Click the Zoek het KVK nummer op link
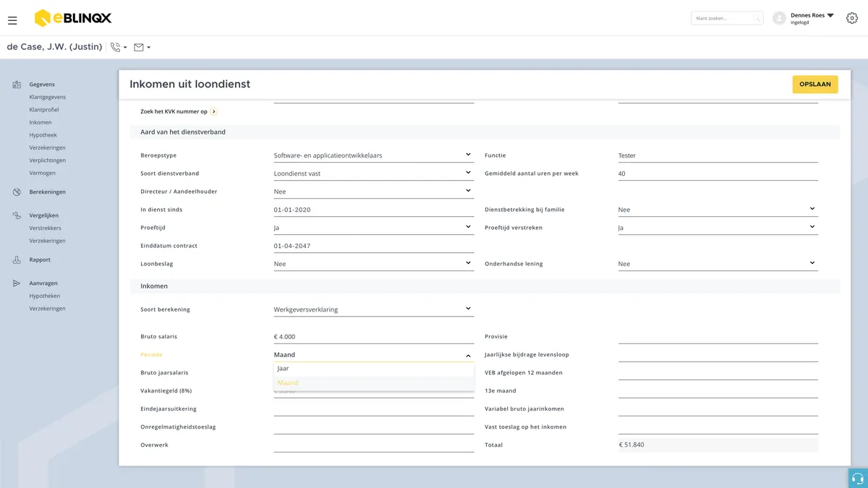 [x=174, y=111]
